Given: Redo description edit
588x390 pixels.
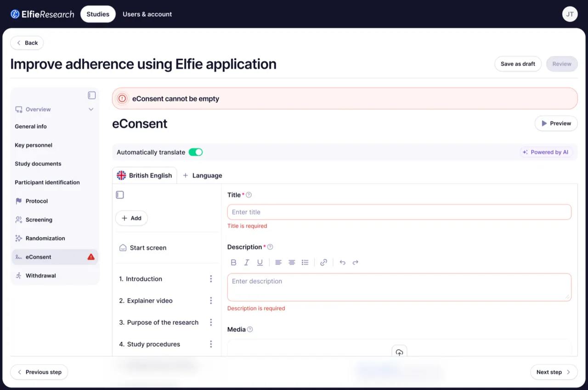Looking at the screenshot, I should pos(356,262).
